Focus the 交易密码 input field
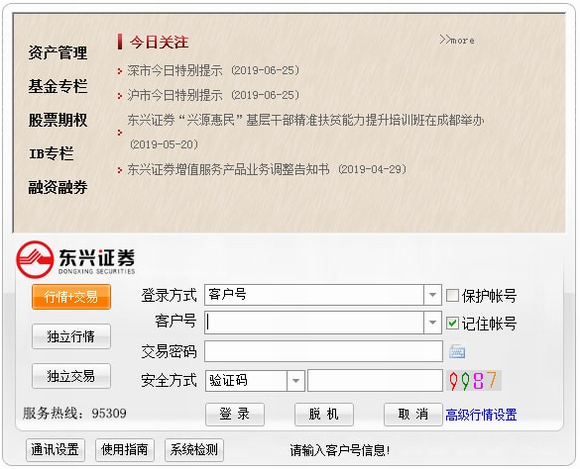The image size is (580, 469). pyautogui.click(x=323, y=351)
